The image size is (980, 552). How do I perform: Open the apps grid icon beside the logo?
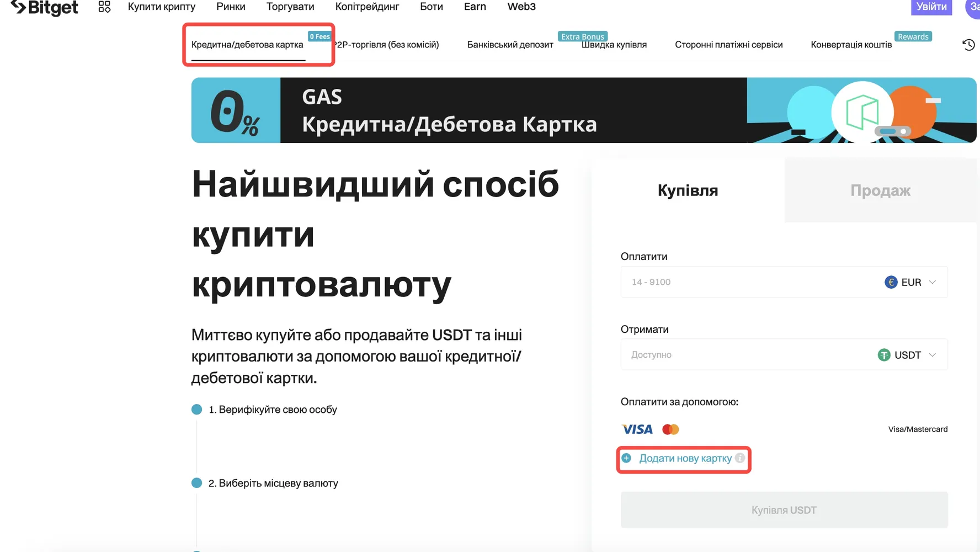pyautogui.click(x=104, y=7)
